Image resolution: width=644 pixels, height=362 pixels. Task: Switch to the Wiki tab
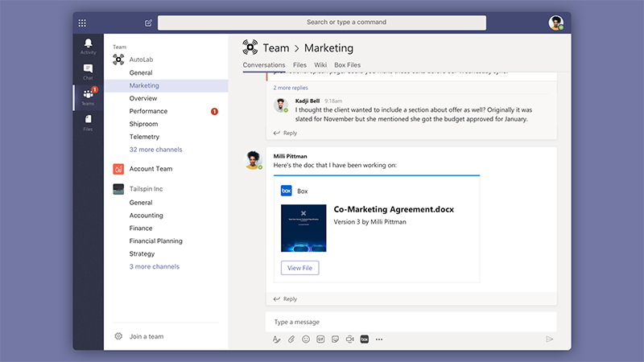pyautogui.click(x=320, y=65)
